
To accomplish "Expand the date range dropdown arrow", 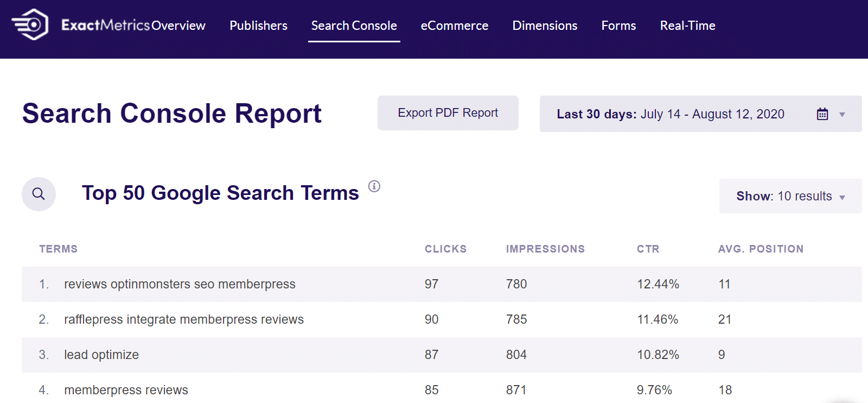I will point(843,115).
